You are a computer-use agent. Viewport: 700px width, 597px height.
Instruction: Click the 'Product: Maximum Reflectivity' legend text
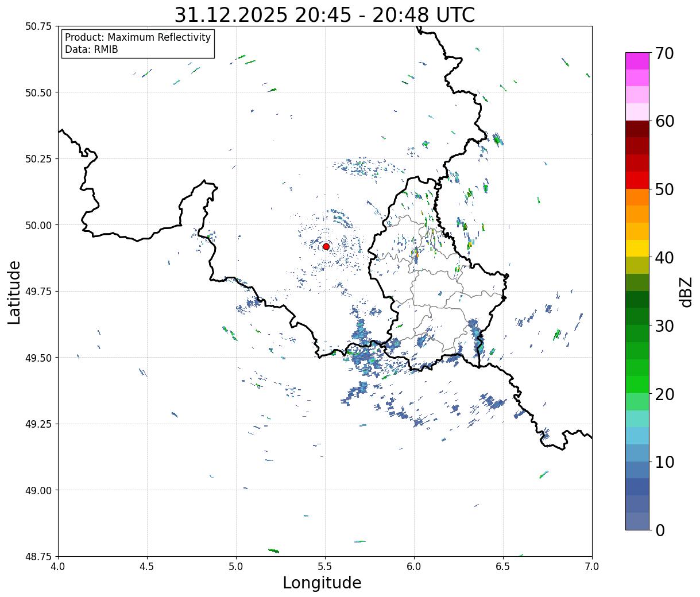point(138,37)
